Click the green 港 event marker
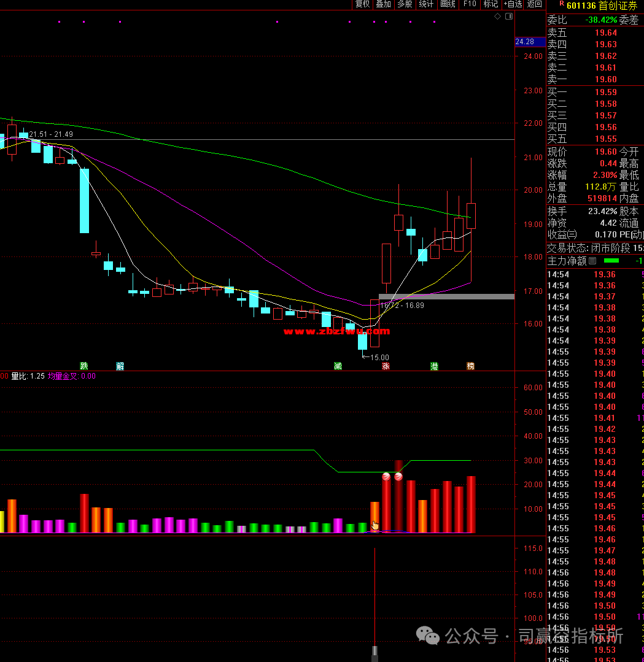Viewport: 644px width, 662px height. pyautogui.click(x=434, y=366)
